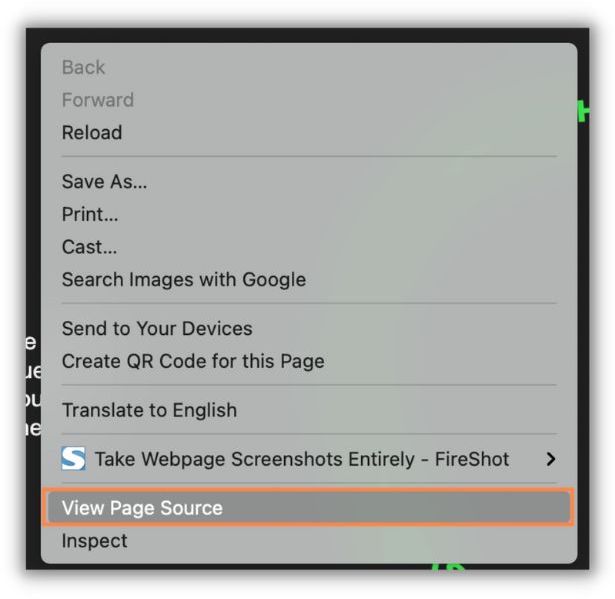
Task: Dismiss the menu via dark strip below Inspect
Action: 250,567
